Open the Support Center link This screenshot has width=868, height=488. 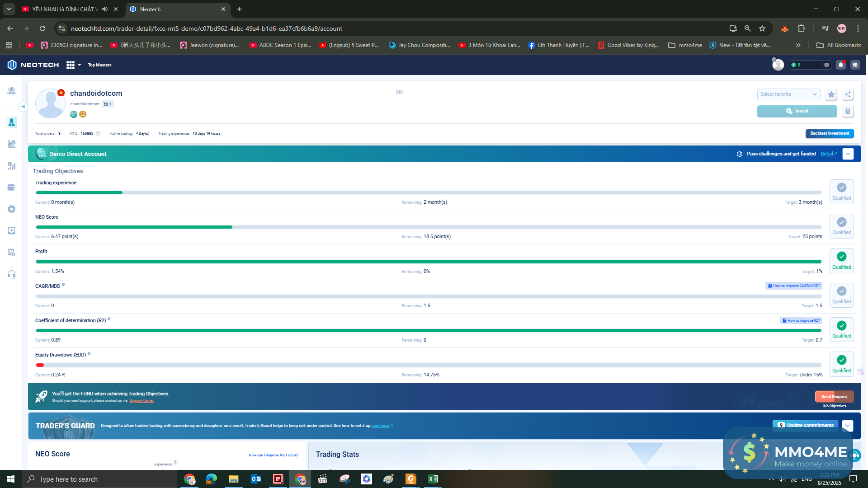(x=142, y=401)
